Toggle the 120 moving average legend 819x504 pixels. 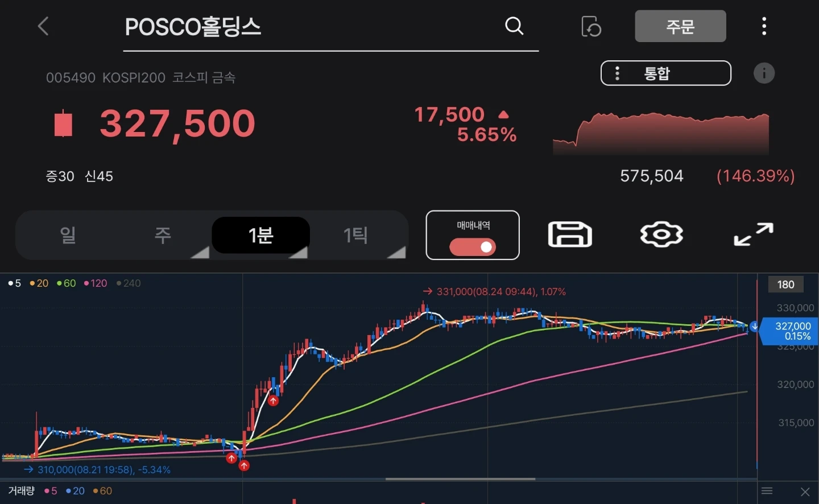coord(96,283)
